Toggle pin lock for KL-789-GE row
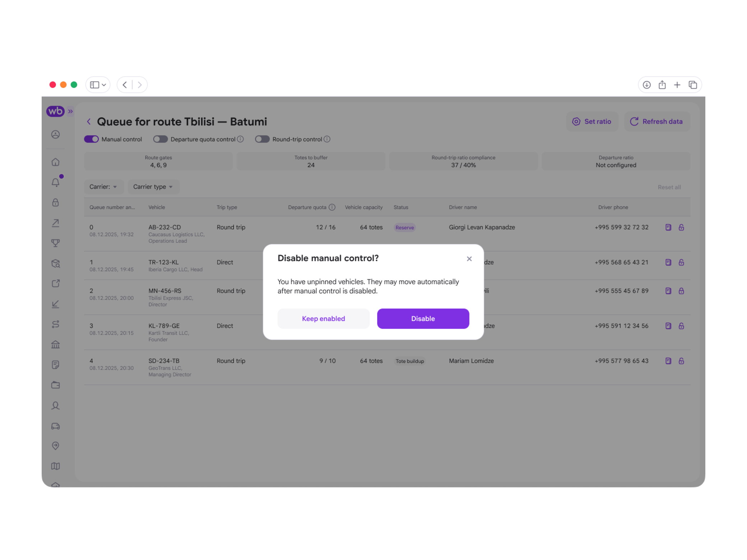 681,326
